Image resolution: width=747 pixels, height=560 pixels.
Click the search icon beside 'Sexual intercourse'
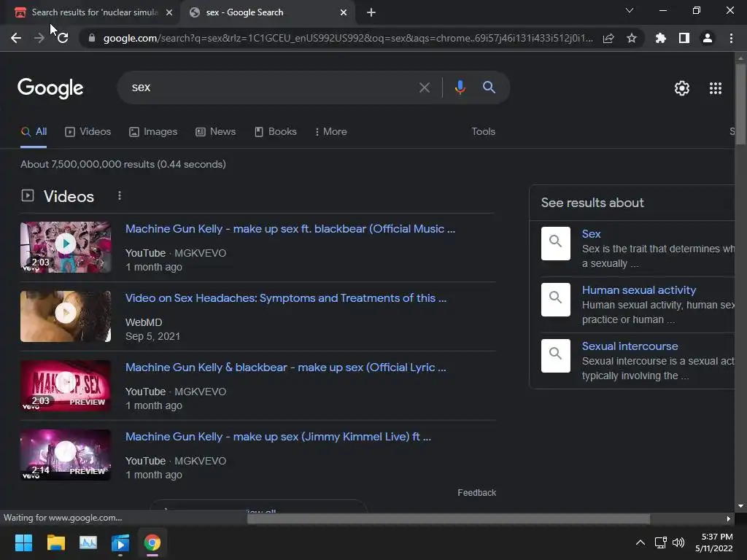(x=555, y=356)
